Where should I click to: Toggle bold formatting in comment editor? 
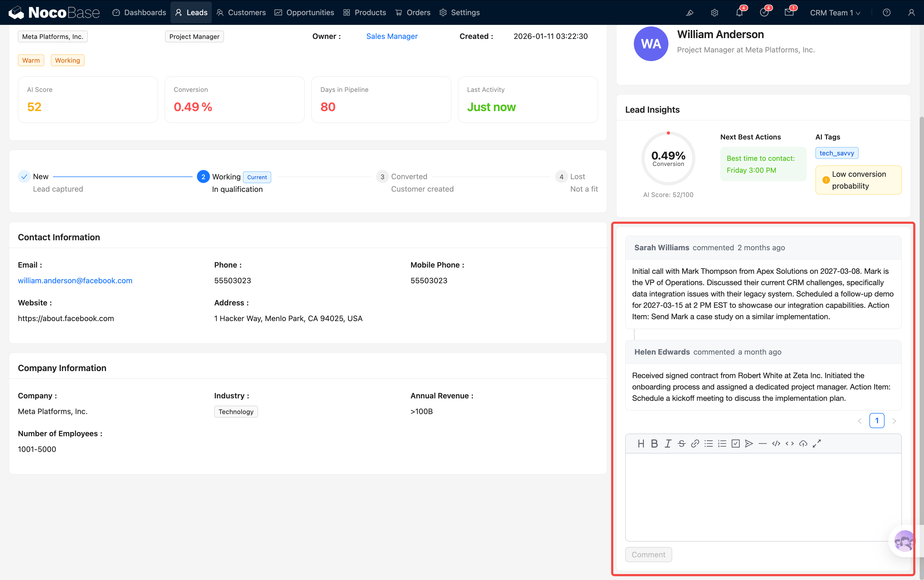coord(654,444)
